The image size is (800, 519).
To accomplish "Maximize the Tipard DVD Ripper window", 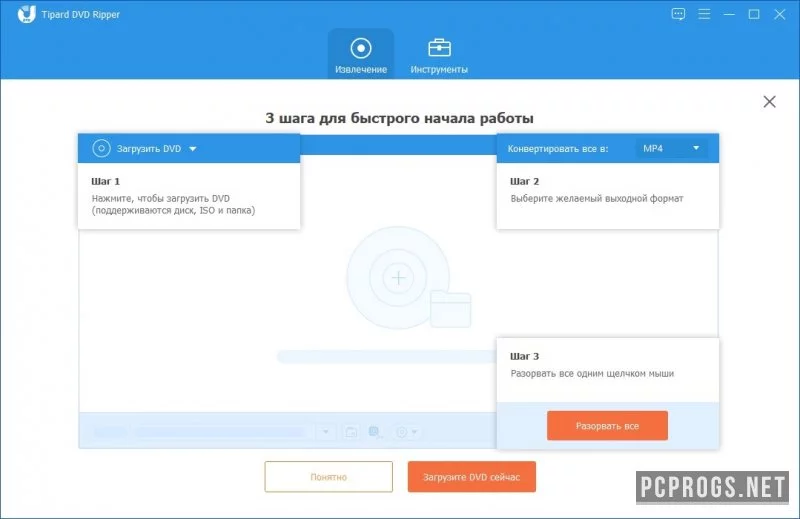I will pos(754,14).
